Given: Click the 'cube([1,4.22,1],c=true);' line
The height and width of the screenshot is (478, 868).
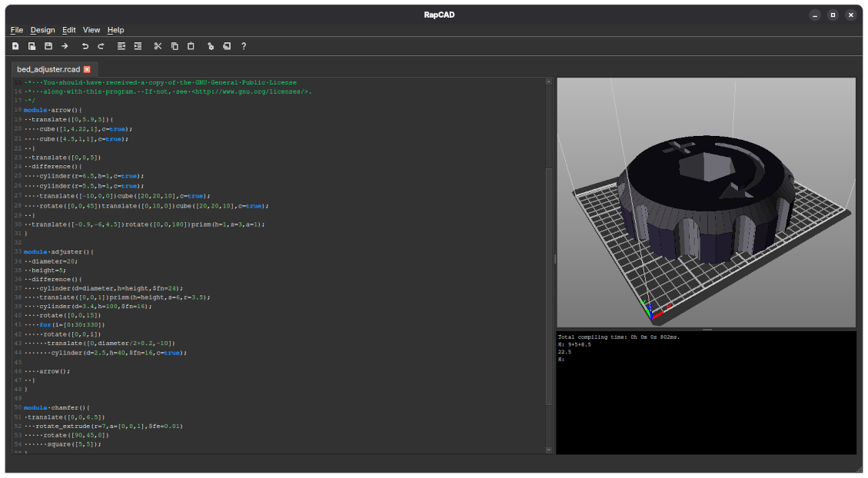Looking at the screenshot, I should (x=86, y=129).
